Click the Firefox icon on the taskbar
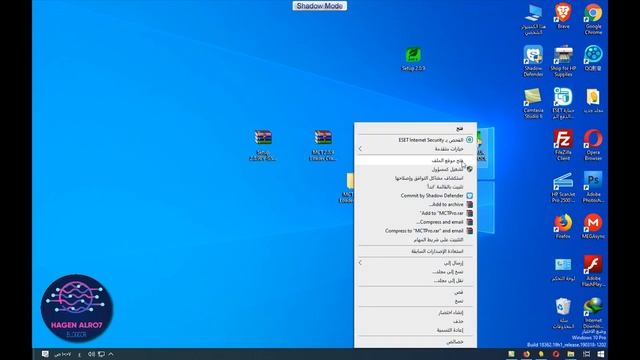The image size is (640, 360). coord(527,354)
